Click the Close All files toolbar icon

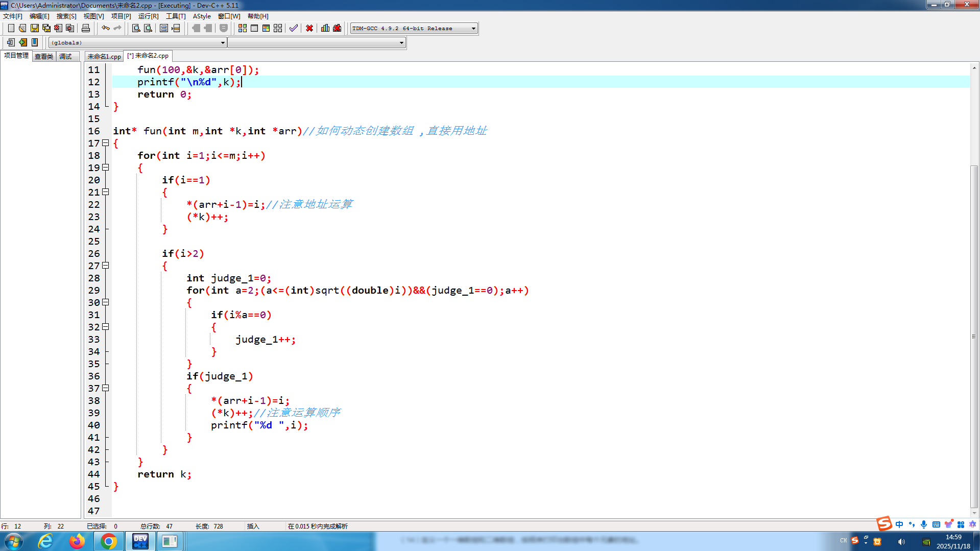(x=70, y=28)
